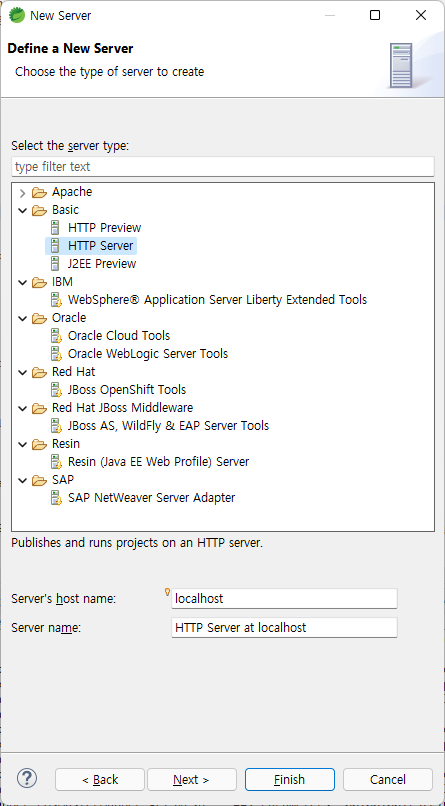Collapse the Basic folder
The height and width of the screenshot is (806, 445).
22,210
